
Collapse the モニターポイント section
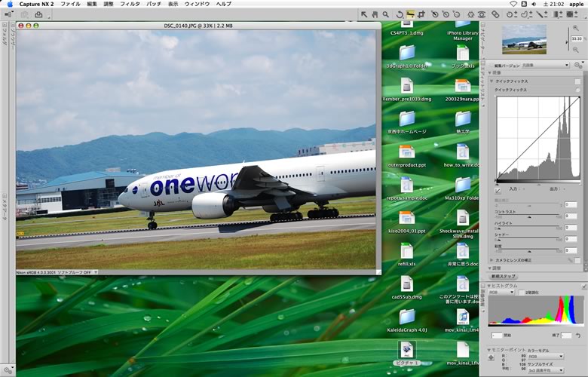coord(489,350)
